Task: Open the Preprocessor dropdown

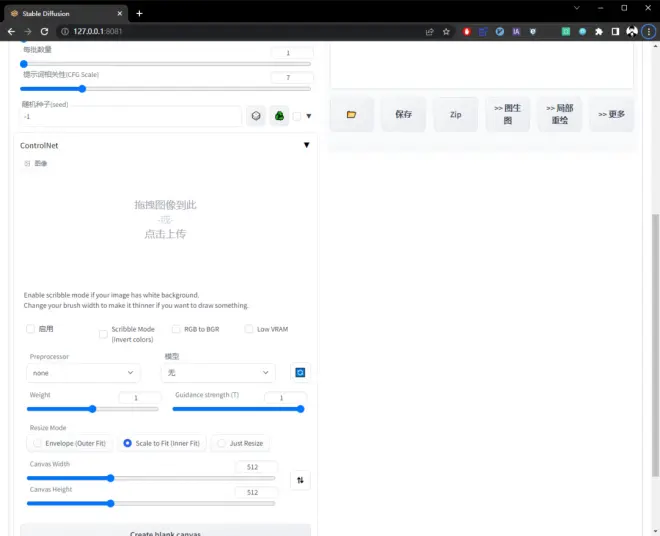Action: (84, 373)
